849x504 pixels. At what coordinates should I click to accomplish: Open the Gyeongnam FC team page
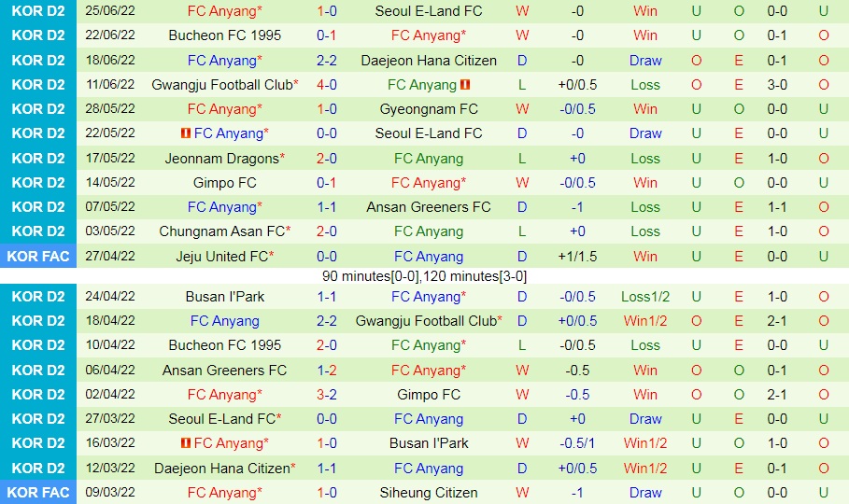coord(429,109)
